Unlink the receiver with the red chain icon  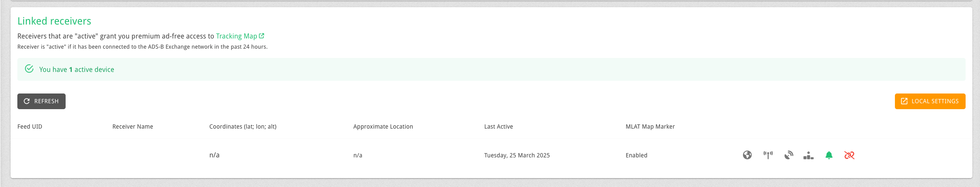pos(849,155)
